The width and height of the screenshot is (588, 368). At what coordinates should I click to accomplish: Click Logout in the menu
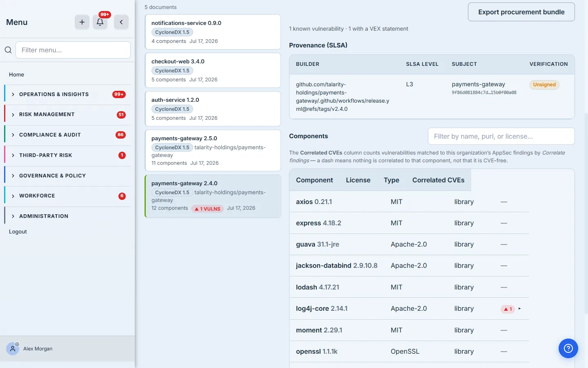(18, 231)
